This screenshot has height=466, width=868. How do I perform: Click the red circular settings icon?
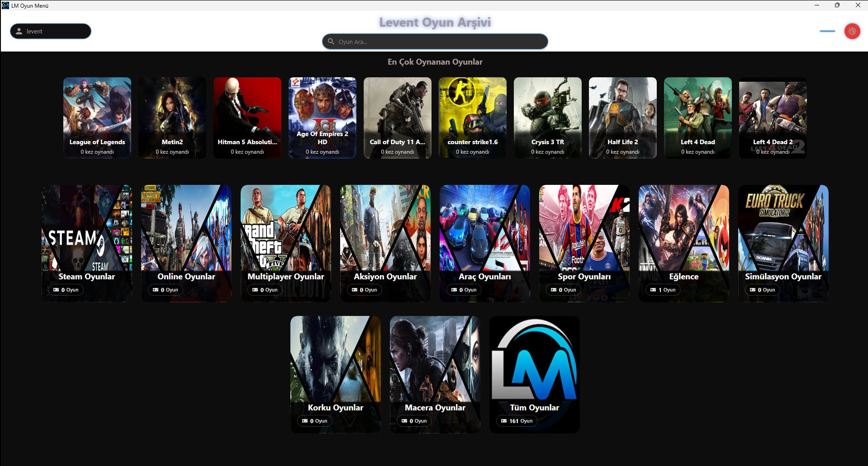[852, 31]
